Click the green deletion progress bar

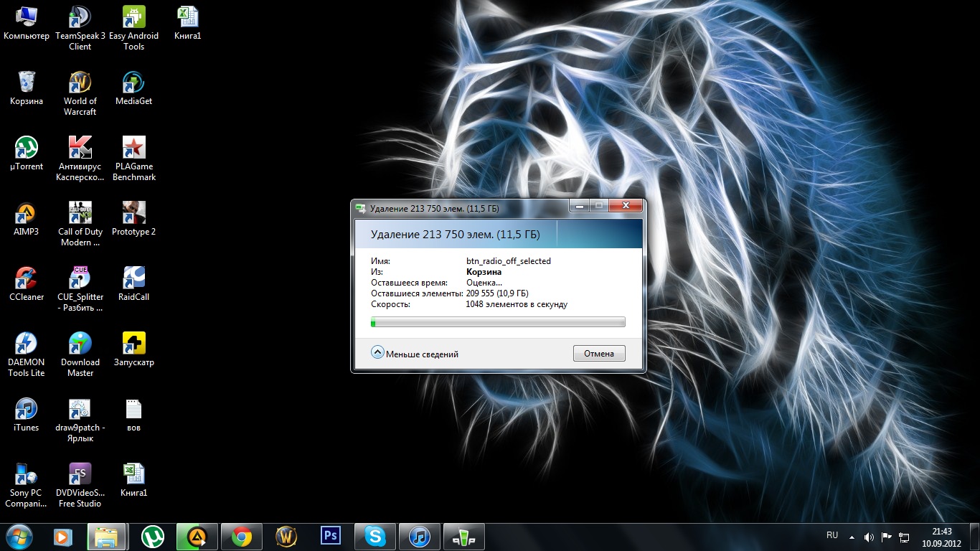[498, 322]
